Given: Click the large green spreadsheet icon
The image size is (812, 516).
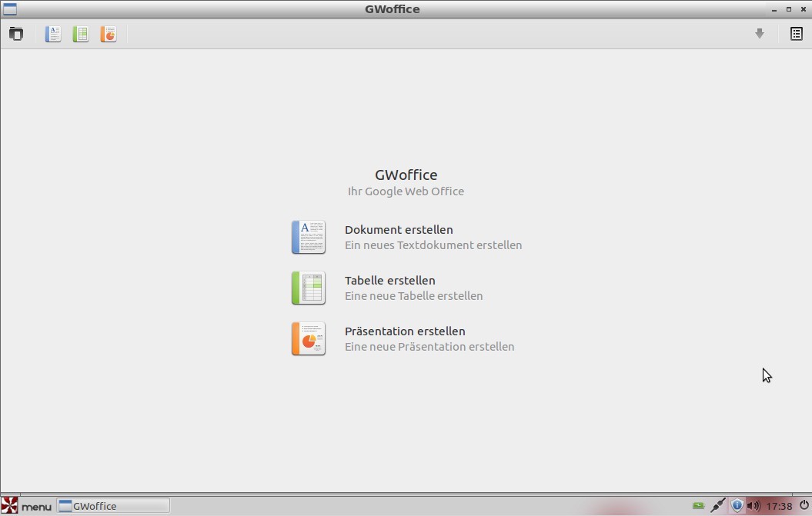Looking at the screenshot, I should click(308, 288).
